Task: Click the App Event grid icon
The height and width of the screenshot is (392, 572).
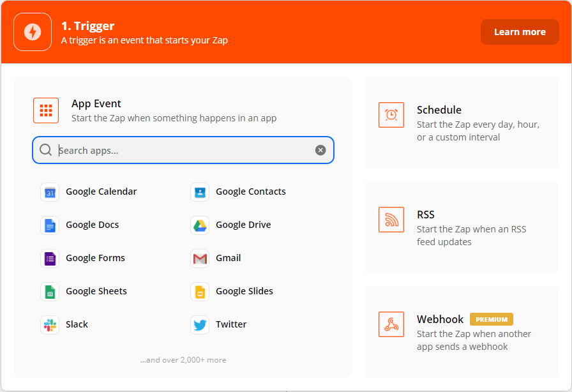Action: point(45,110)
